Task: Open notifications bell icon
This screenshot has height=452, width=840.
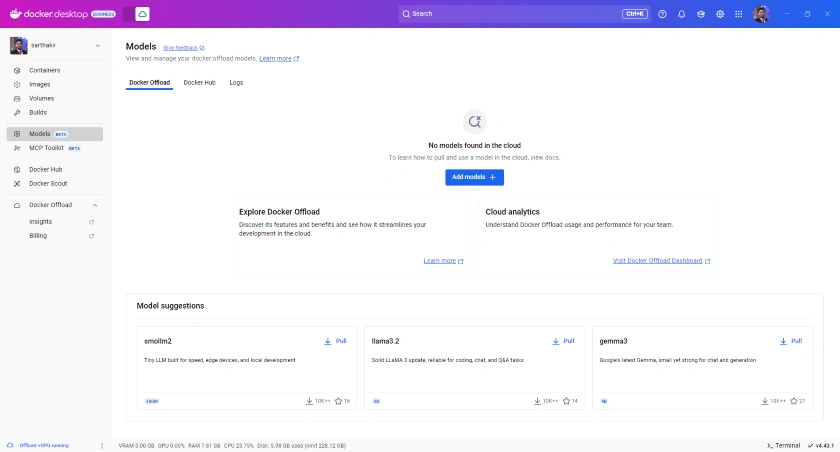Action: tap(681, 14)
